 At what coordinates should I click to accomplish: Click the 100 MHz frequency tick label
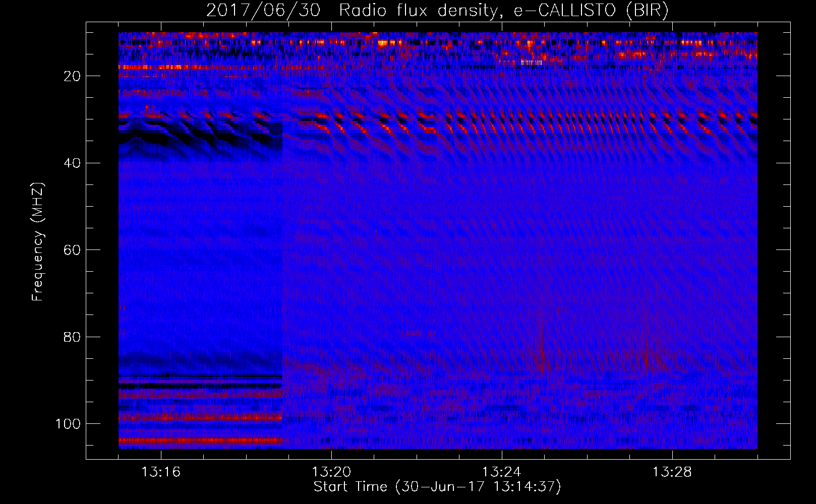click(x=68, y=424)
